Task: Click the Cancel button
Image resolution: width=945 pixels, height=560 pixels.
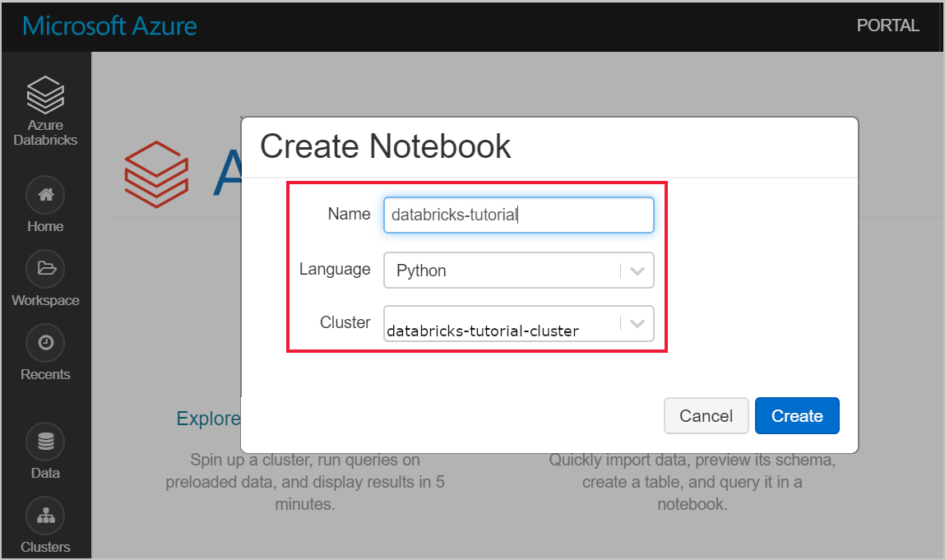Action: (x=706, y=415)
